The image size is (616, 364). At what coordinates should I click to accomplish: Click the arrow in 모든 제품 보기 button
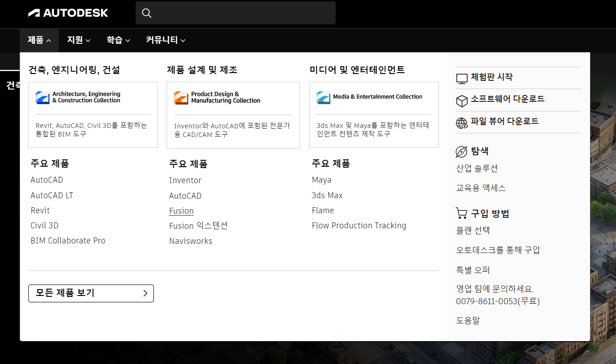(x=145, y=293)
